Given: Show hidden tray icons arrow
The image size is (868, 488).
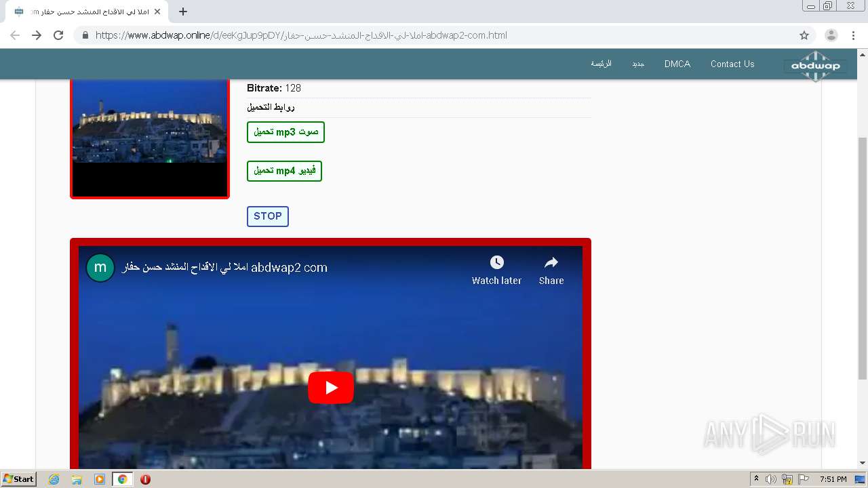Looking at the screenshot, I should point(756,479).
